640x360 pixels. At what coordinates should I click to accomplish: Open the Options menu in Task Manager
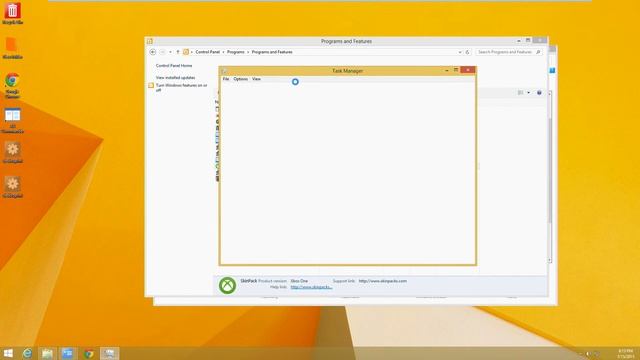pyautogui.click(x=240, y=79)
